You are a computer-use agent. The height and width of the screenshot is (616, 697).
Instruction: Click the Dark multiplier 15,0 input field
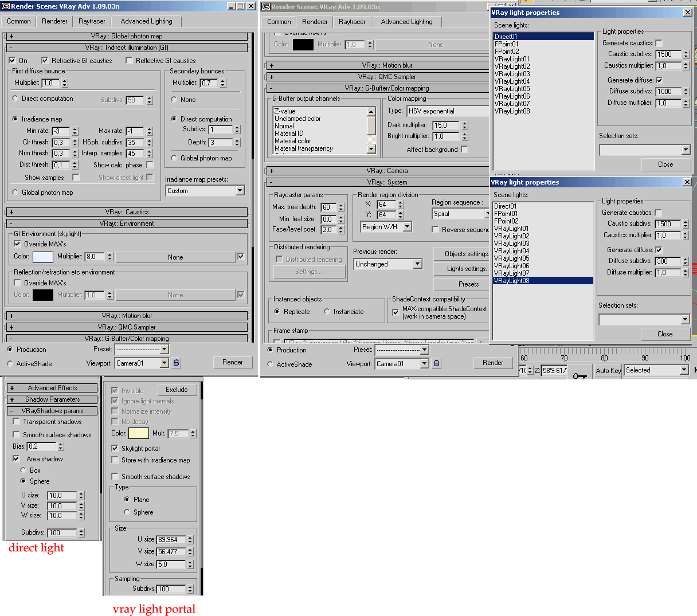[x=446, y=125]
